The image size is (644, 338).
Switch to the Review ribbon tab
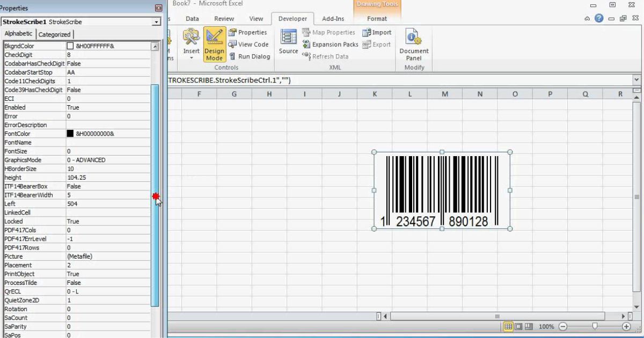click(224, 19)
